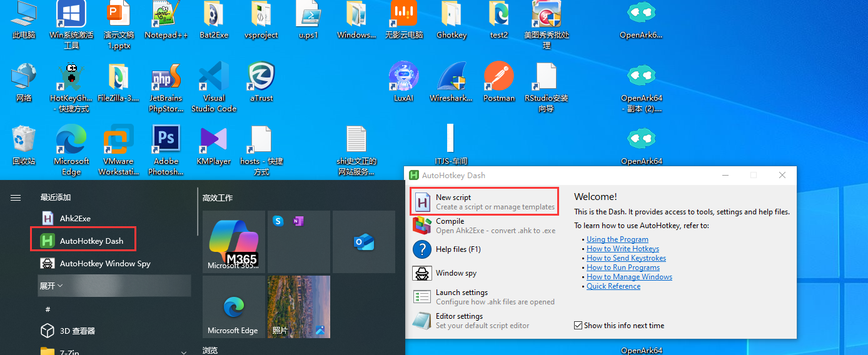868x355 pixels.
Task: Select the Postman desktop icon
Action: pyautogui.click(x=499, y=82)
